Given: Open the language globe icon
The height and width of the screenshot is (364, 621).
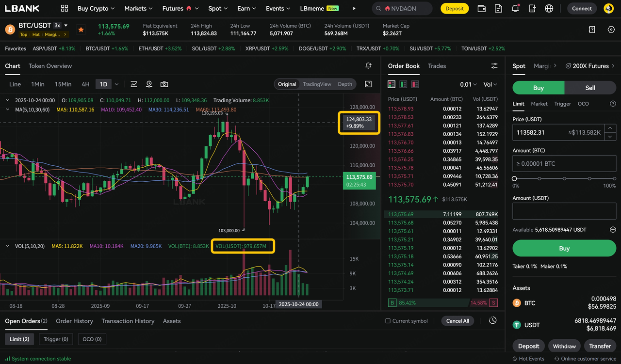Looking at the screenshot, I should coord(549,8).
